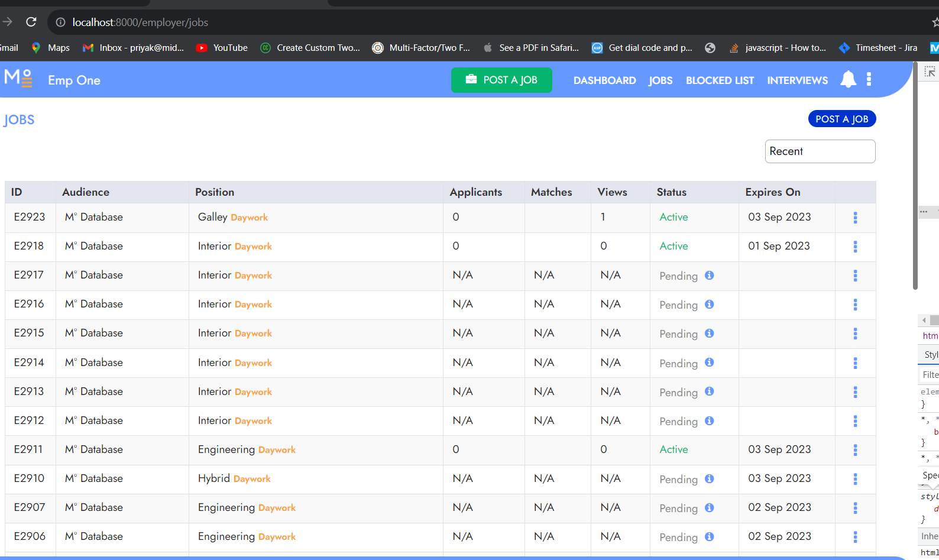Click the DevTools inspect element icon
The width and height of the screenshot is (939, 560).
[930, 72]
